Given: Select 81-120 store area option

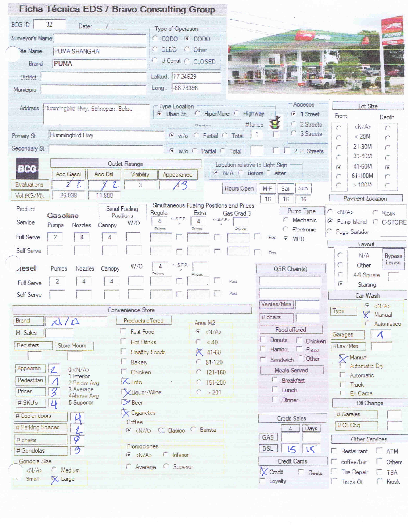Looking at the screenshot, I should pyautogui.click(x=198, y=362).
